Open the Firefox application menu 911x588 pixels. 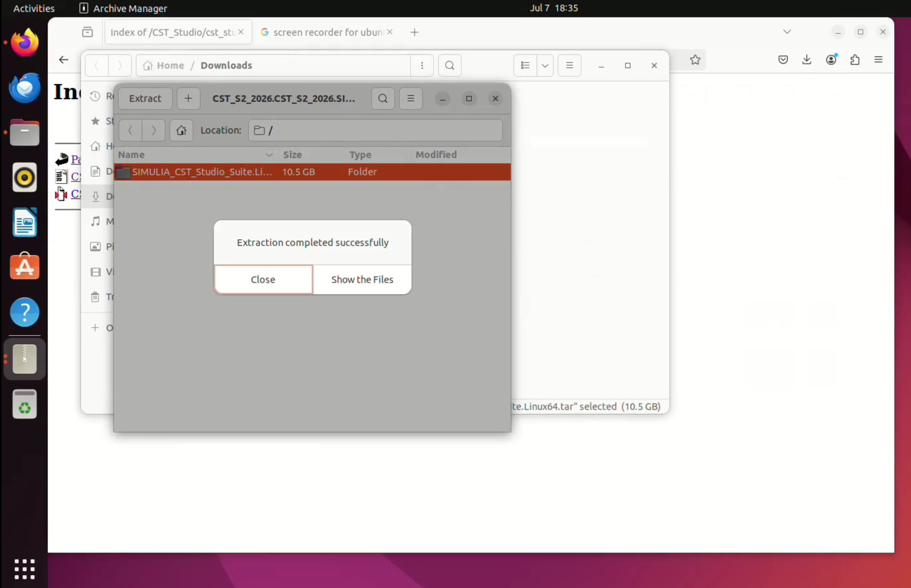(x=879, y=59)
